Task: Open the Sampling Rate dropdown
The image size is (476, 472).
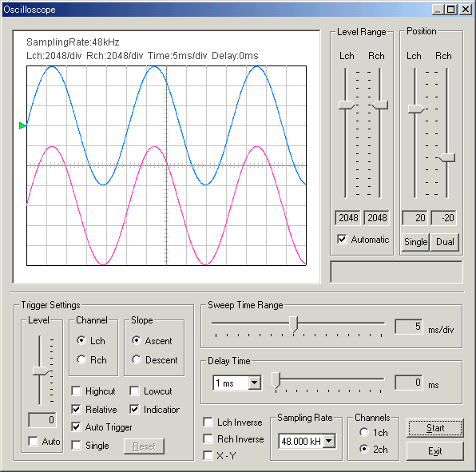Action: 329,441
